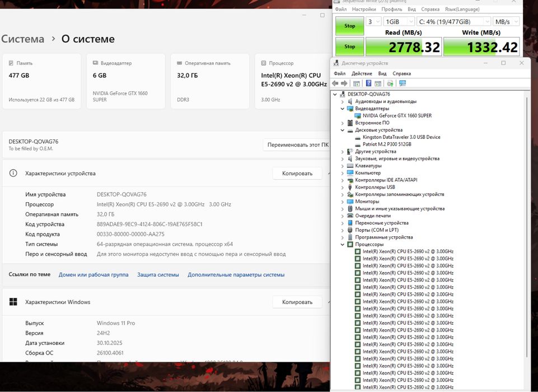Click the display icon beside Видеоадаптеры
This screenshot has height=392, width=538.
click(350, 109)
